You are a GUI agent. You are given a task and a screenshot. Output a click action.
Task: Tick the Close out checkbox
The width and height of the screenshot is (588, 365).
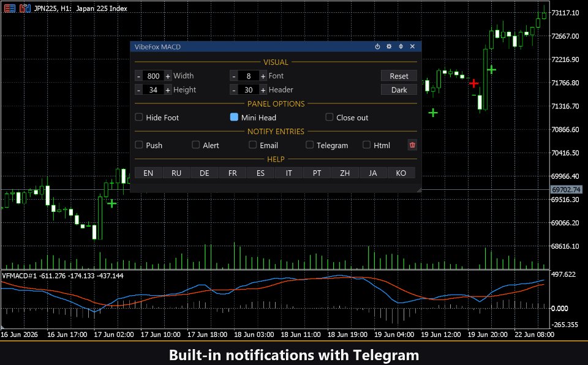[330, 117]
